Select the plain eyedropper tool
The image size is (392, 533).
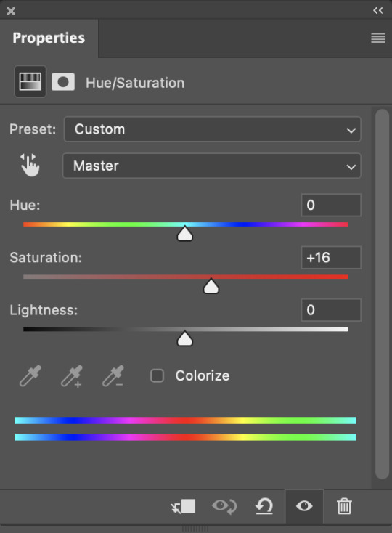tap(30, 376)
